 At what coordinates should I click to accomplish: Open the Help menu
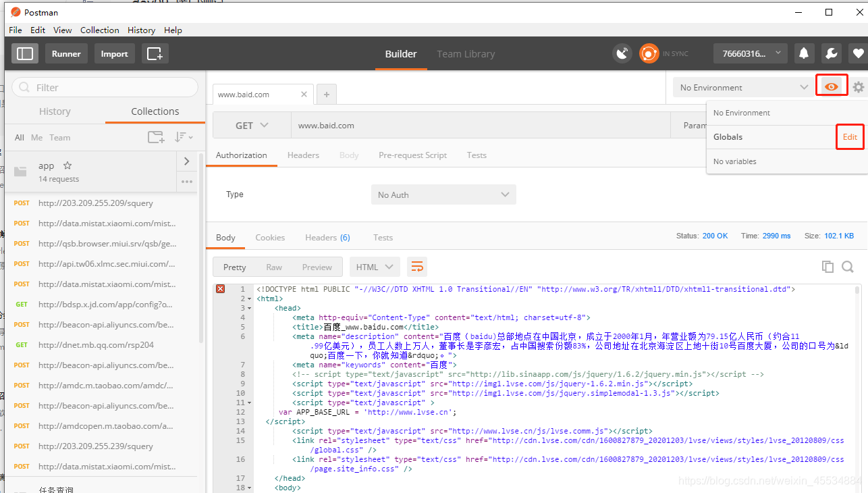[x=173, y=30]
